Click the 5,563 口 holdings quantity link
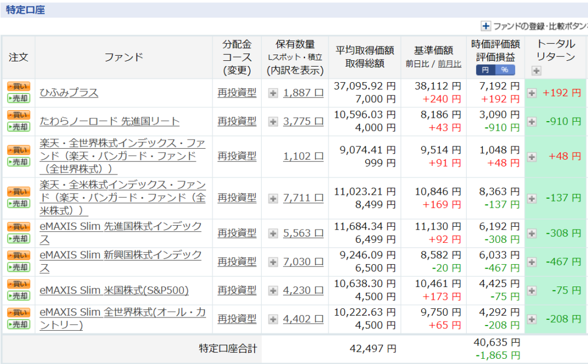This screenshot has height=364, width=588. click(x=303, y=233)
